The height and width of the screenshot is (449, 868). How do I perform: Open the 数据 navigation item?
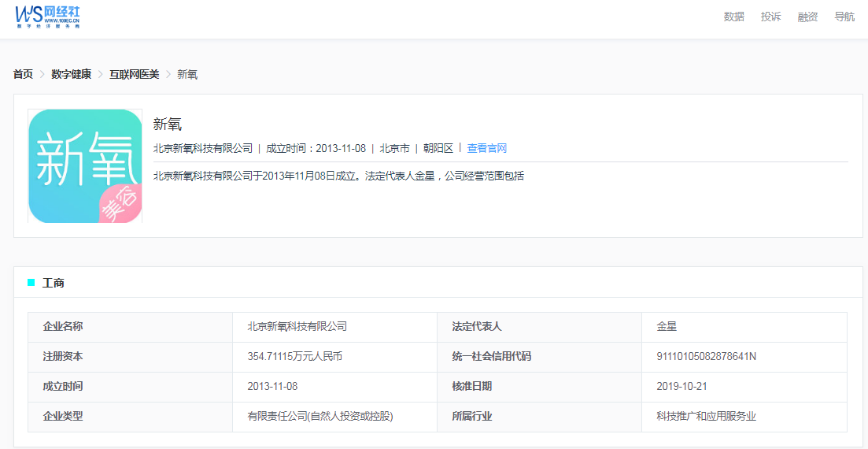pos(734,17)
